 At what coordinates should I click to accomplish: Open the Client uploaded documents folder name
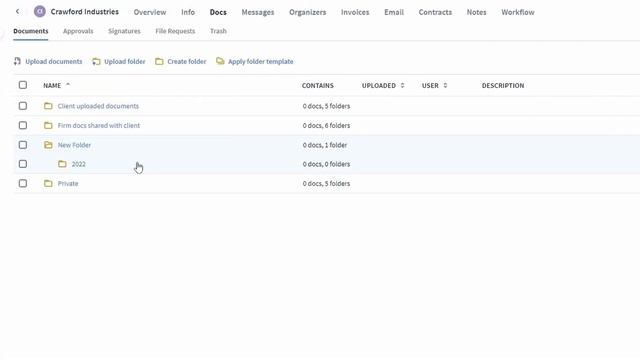pyautogui.click(x=98, y=106)
